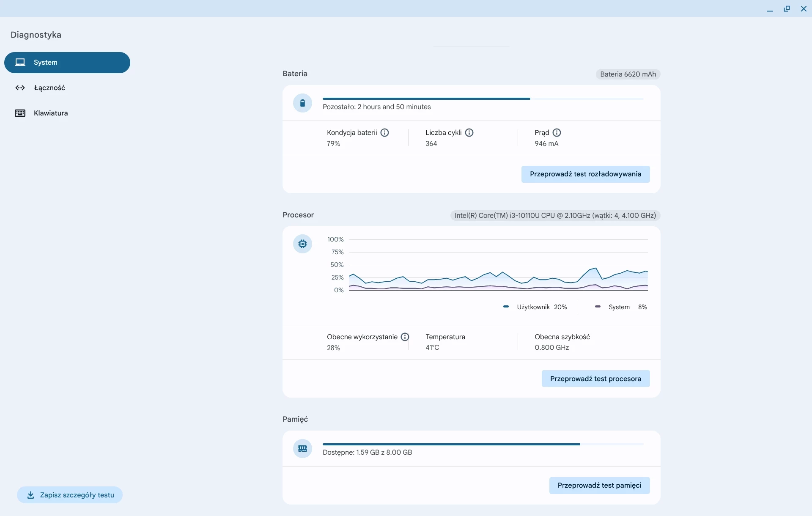This screenshot has height=516, width=812.
Task: Click the Użytkownik legend entry in CPU chart
Action: click(533, 307)
